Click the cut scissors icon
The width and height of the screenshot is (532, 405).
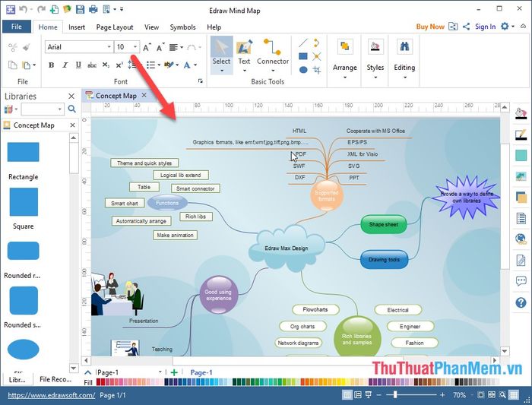pos(13,47)
